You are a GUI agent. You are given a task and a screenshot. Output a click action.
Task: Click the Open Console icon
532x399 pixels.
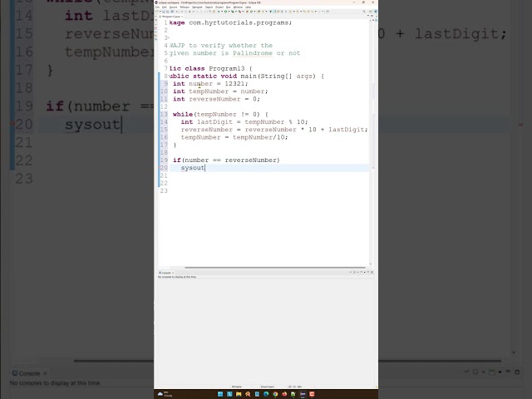[x=362, y=272]
